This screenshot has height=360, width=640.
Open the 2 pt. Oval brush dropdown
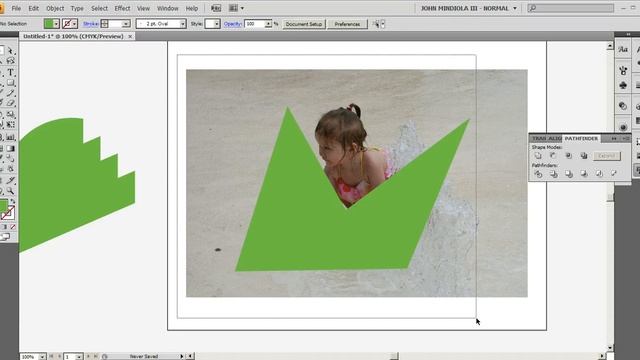(182, 24)
